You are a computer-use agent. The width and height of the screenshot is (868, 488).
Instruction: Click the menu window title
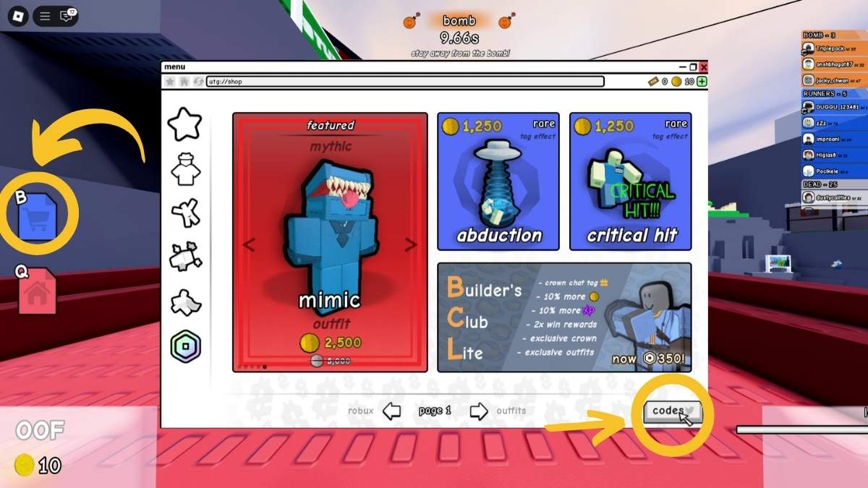(x=174, y=67)
